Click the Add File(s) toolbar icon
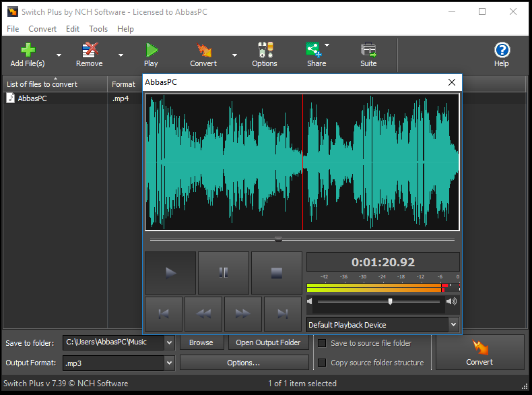 [x=28, y=50]
